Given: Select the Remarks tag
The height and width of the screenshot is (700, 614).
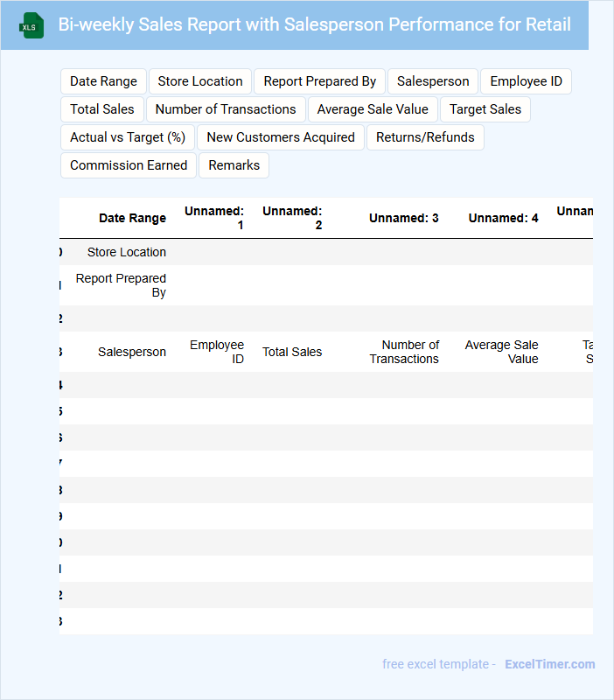Looking at the screenshot, I should click(x=234, y=165).
